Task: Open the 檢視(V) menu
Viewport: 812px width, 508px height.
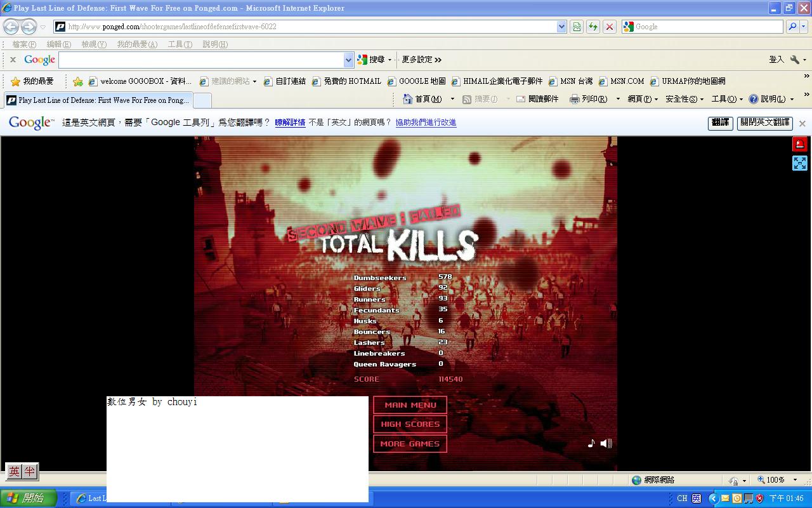Action: [x=94, y=44]
